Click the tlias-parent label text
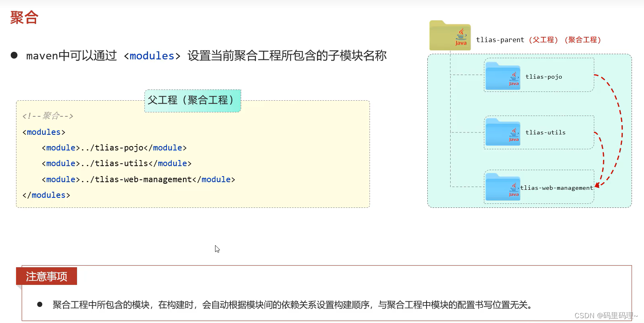This screenshot has height=323, width=644. coord(500,40)
